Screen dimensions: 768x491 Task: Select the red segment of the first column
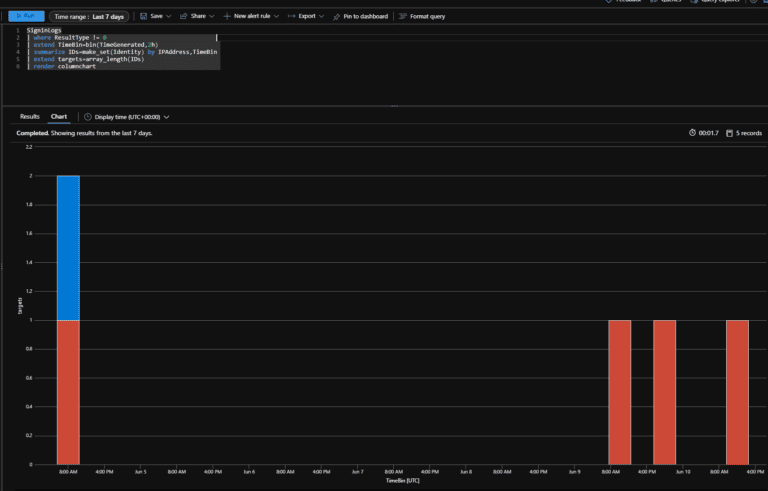(x=68, y=393)
